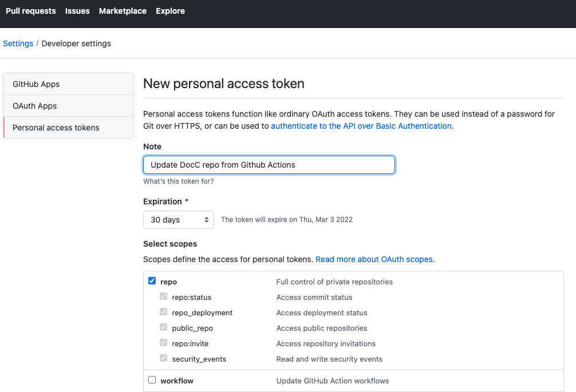This screenshot has height=392, width=576.
Task: Follow the authenticate to the API link
Action: tap(361, 126)
